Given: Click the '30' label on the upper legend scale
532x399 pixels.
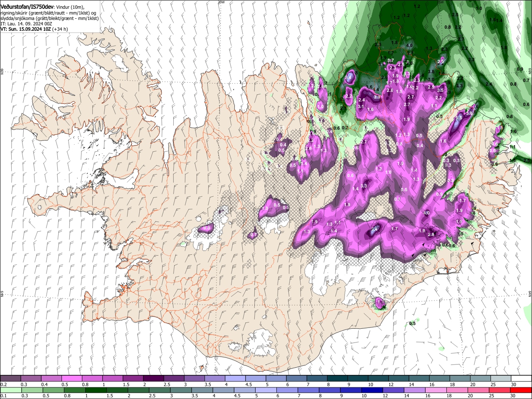Looking at the screenshot, I should [x=514, y=384].
